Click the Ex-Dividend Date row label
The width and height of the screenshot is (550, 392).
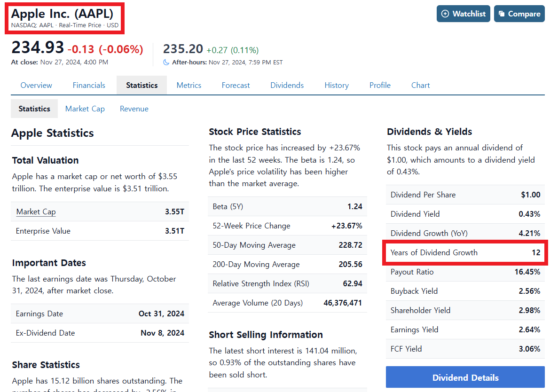point(45,333)
